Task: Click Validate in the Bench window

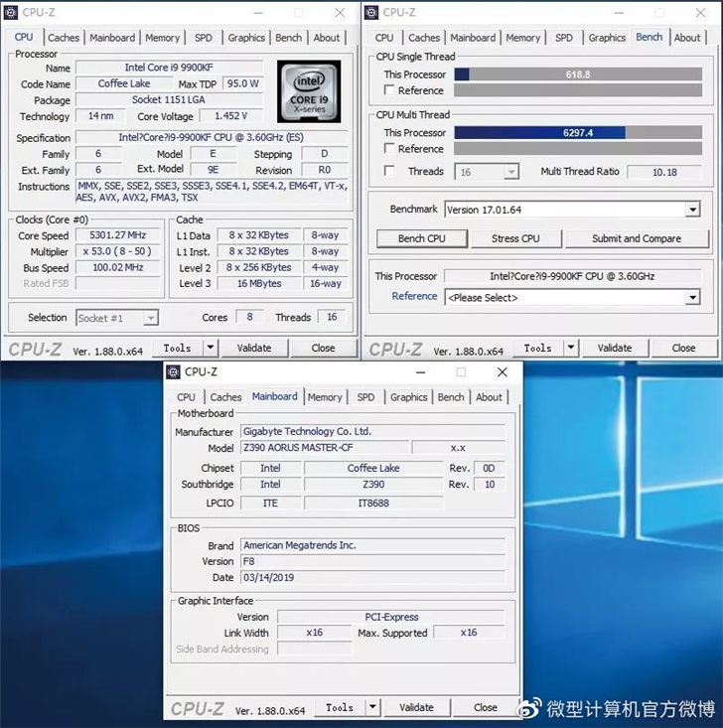Action: tap(615, 348)
